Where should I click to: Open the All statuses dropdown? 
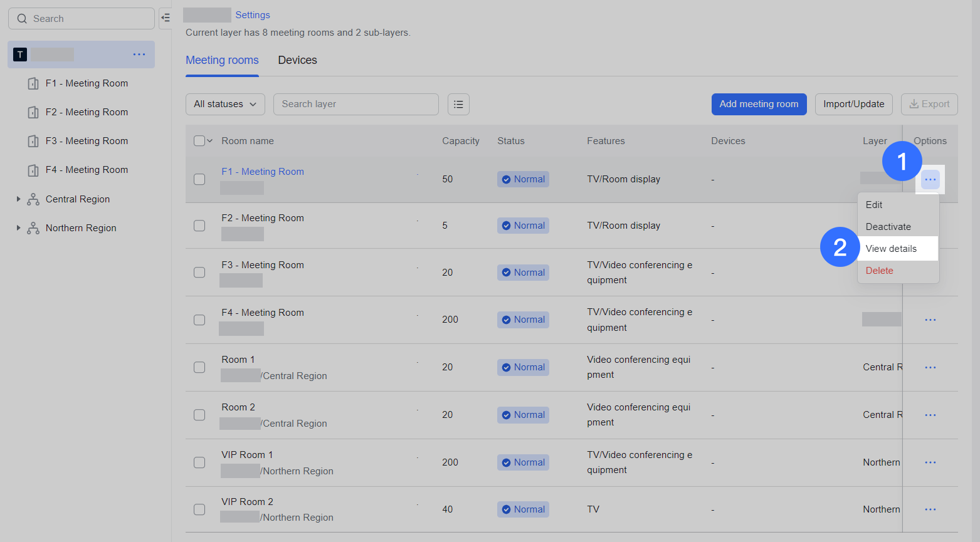[x=225, y=104]
